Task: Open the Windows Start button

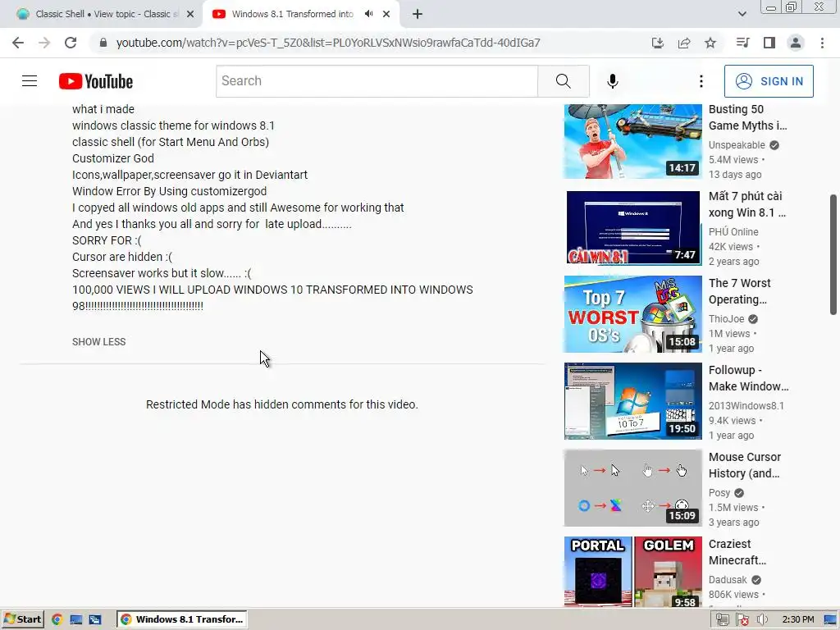Action: tap(22, 619)
